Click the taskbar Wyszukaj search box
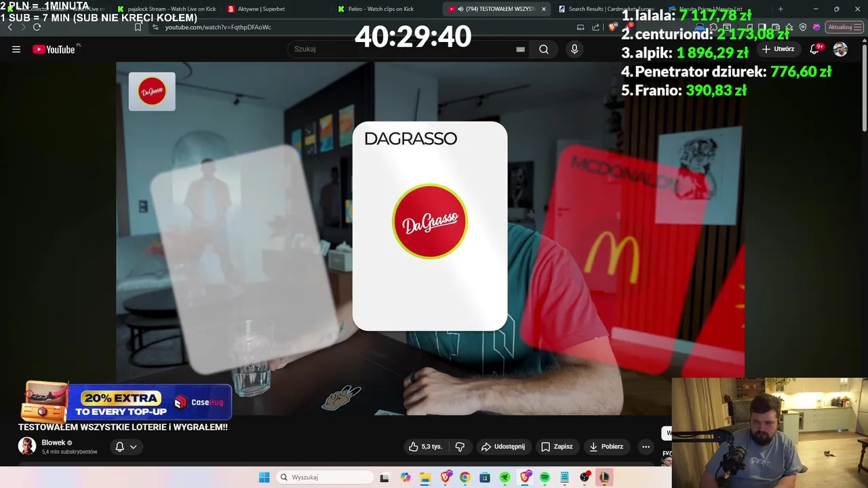Screen dimensions: 868x488 (325, 477)
